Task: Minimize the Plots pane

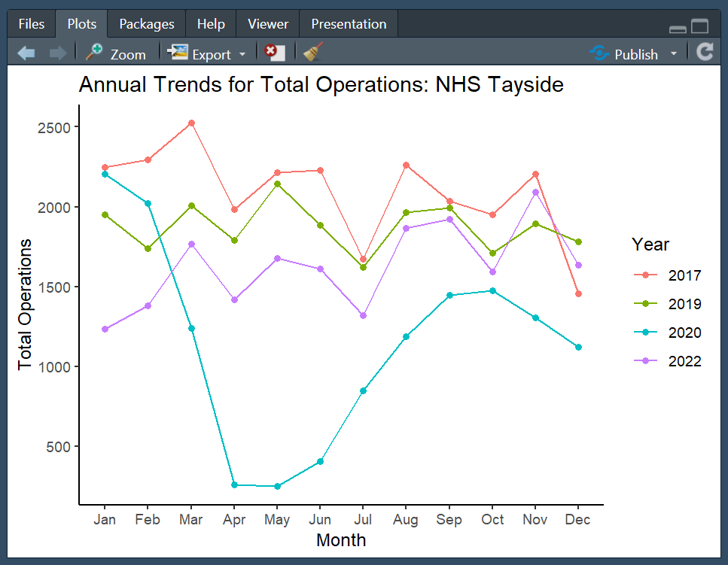Action: 678,29
